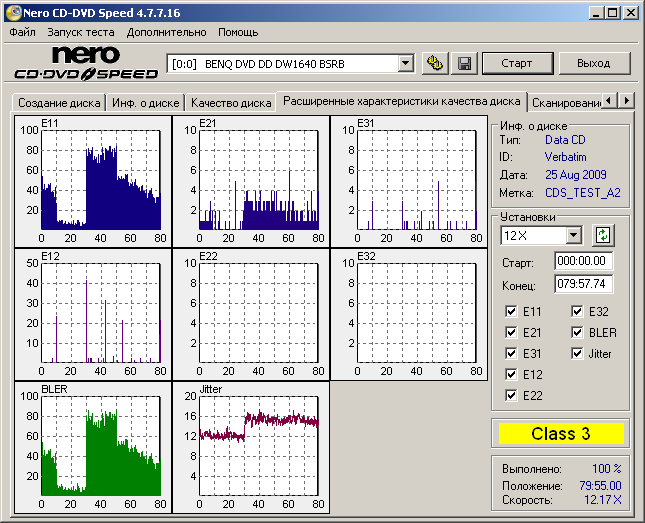Expand the BENQ drive selection dropdown

[405, 63]
